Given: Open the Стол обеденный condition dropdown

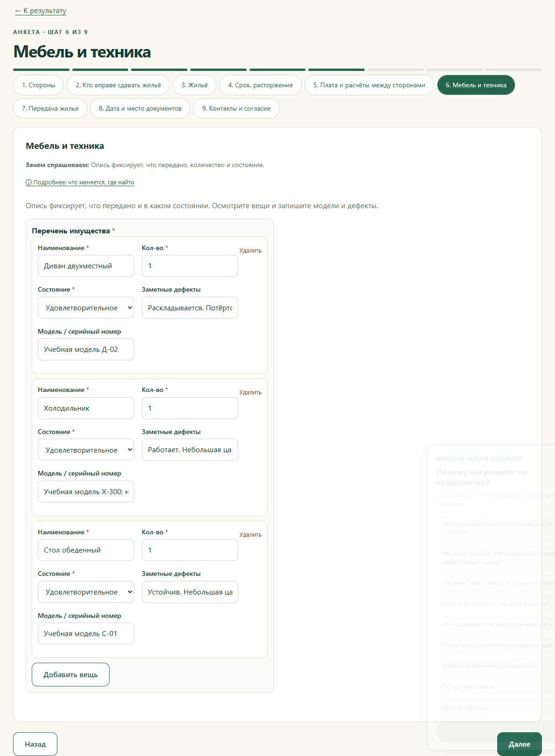Looking at the screenshot, I should pos(86,592).
